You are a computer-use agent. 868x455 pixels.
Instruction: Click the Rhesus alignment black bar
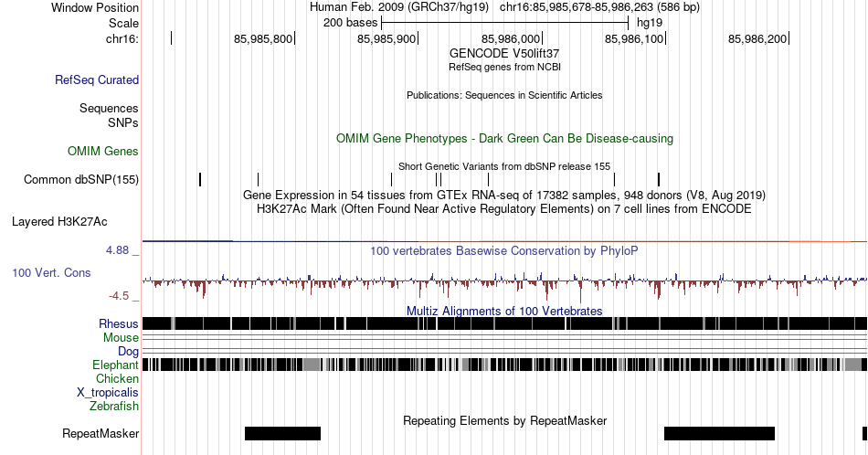click(x=504, y=323)
